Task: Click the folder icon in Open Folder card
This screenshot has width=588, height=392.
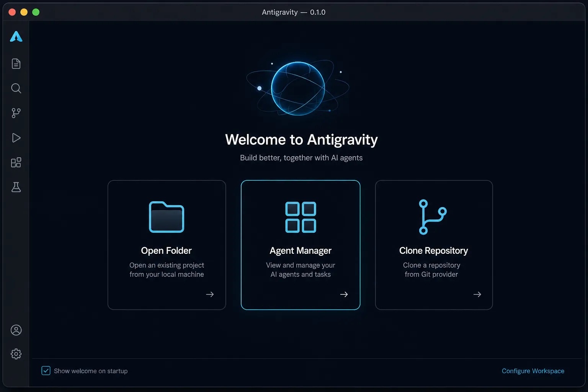Action: (167, 217)
